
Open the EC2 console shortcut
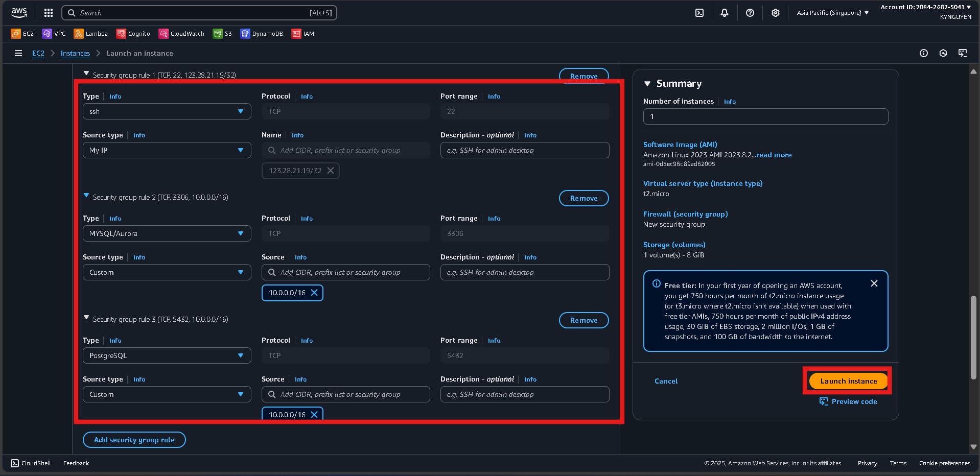click(22, 33)
